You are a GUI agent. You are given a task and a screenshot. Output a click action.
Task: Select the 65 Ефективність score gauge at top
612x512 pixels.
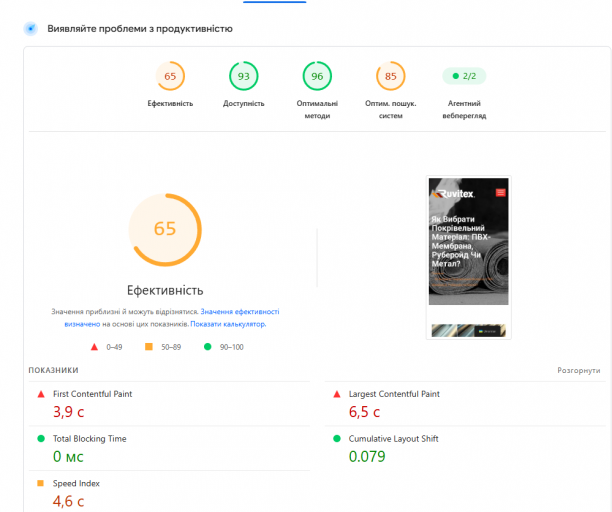(170, 76)
